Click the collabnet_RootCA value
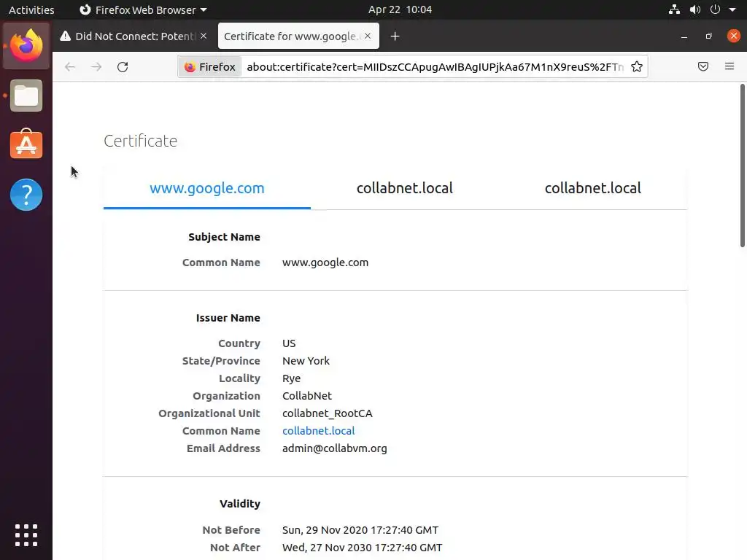The width and height of the screenshot is (747, 560). point(328,413)
